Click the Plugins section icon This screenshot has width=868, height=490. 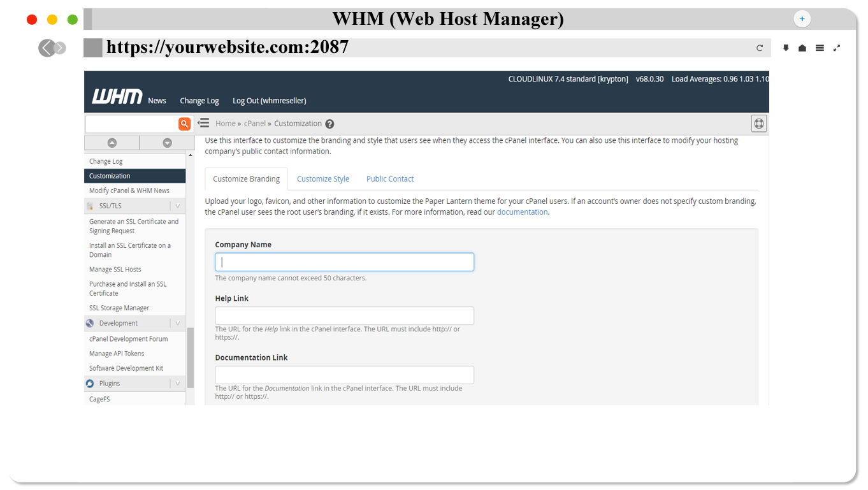(x=90, y=384)
